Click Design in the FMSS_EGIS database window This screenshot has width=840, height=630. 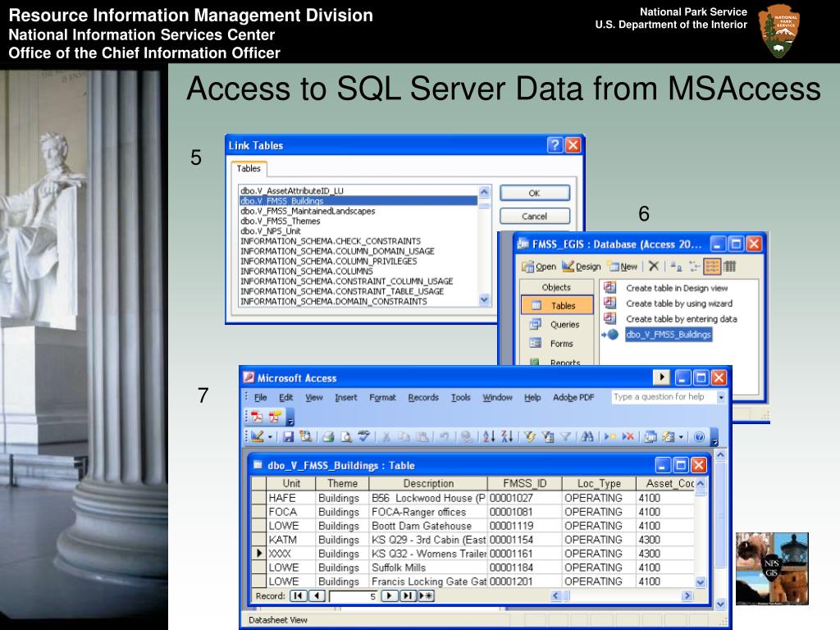pyautogui.click(x=582, y=267)
